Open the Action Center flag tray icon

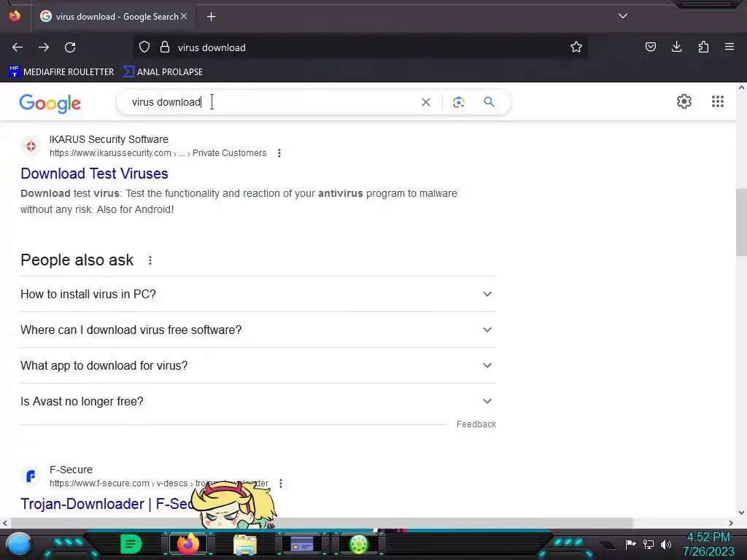pyautogui.click(x=631, y=544)
